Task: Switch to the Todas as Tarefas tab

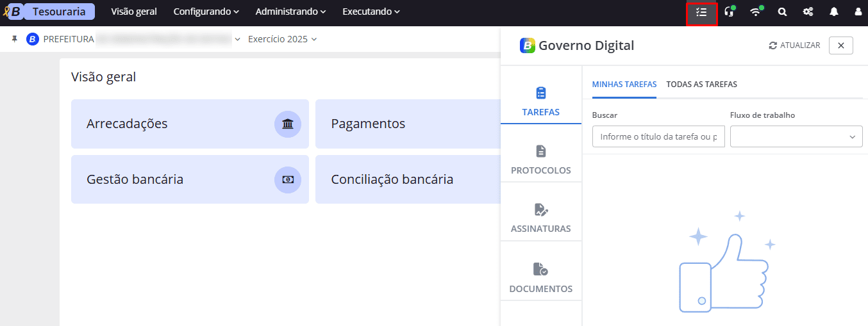Action: tap(702, 84)
